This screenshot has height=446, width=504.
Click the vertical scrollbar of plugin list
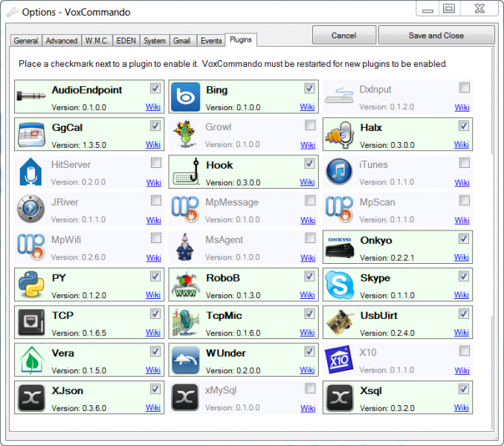point(492,239)
